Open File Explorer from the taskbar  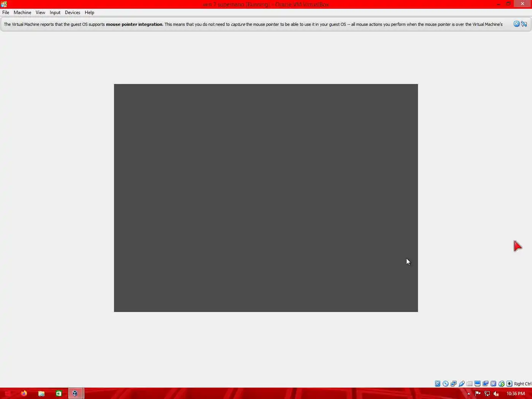pos(41,393)
